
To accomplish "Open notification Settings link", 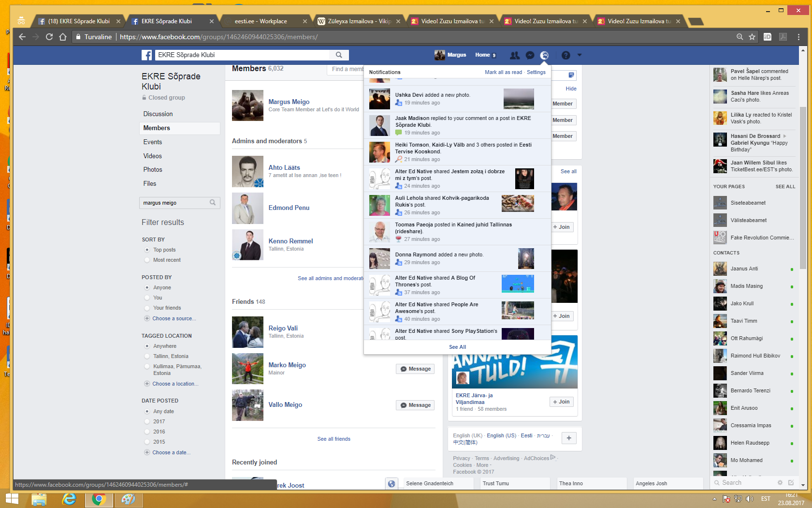I will [x=536, y=72].
